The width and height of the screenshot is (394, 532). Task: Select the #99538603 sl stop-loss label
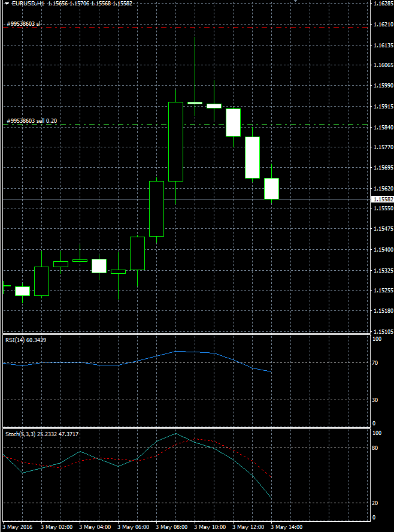[23, 24]
